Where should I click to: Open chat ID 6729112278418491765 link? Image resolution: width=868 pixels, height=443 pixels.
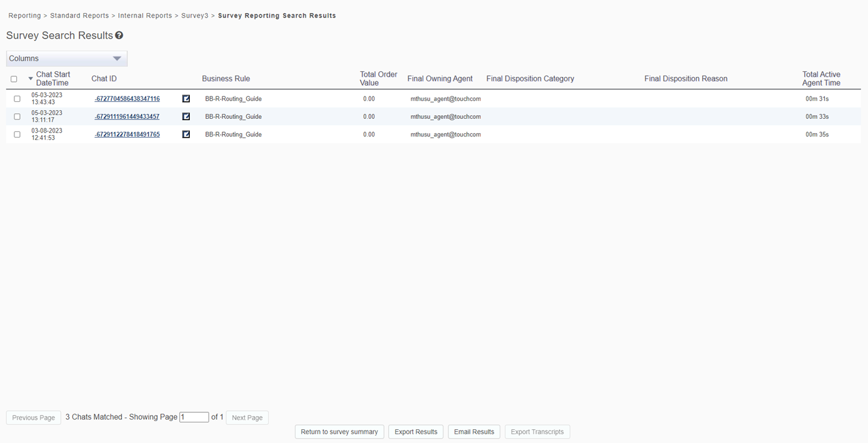coord(127,135)
